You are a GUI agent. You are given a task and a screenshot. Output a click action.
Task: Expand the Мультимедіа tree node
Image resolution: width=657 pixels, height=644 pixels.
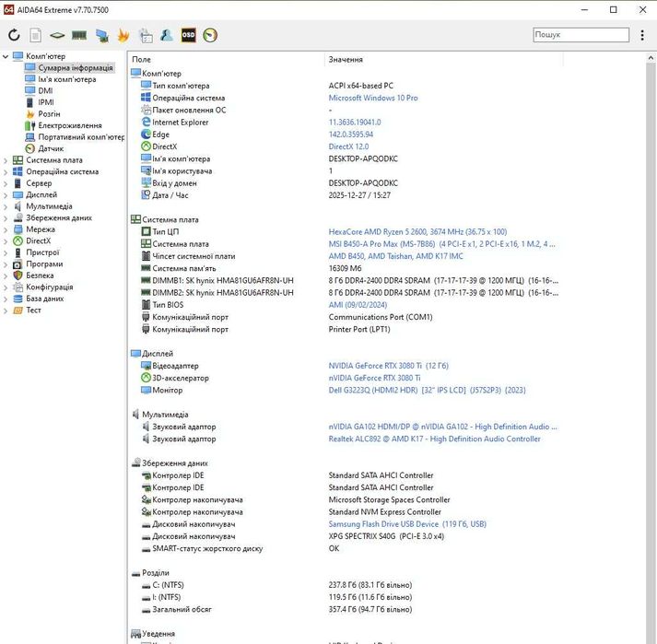[x=6, y=206]
